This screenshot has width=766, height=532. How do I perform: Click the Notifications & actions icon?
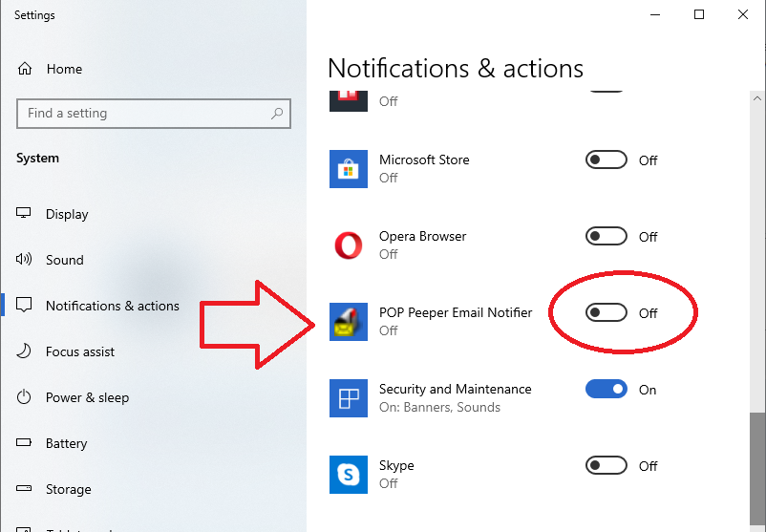pyautogui.click(x=24, y=305)
